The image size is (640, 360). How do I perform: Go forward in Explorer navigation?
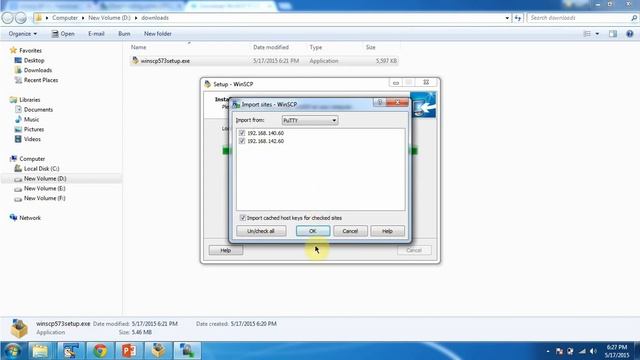(21, 18)
